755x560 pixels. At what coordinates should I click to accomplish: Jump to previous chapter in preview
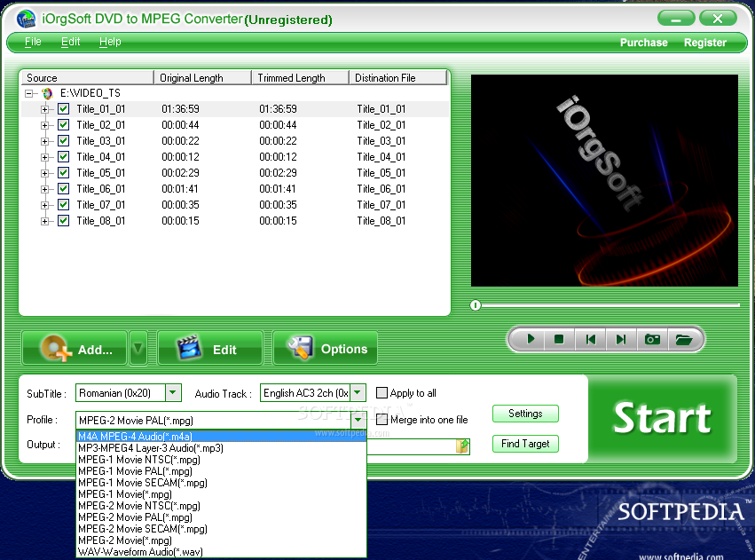[590, 340]
